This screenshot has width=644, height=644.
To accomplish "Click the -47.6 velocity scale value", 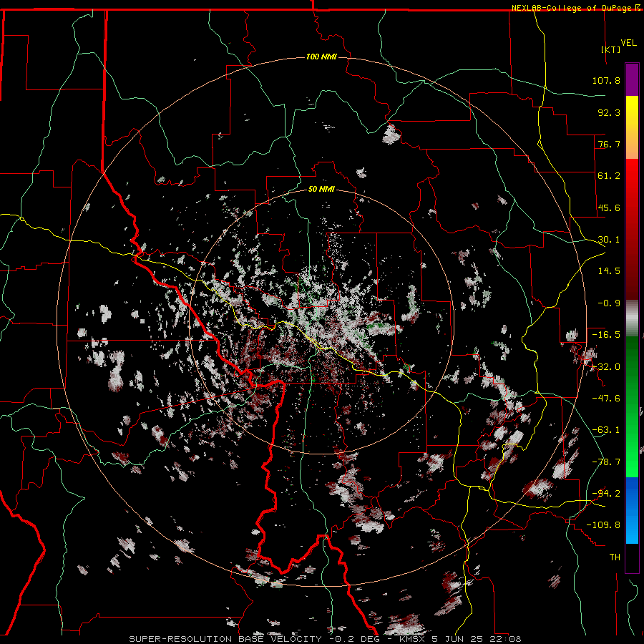I will tap(606, 399).
